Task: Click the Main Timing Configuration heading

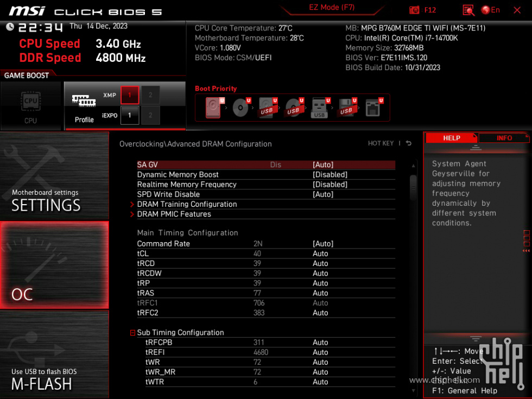Action: point(187,233)
